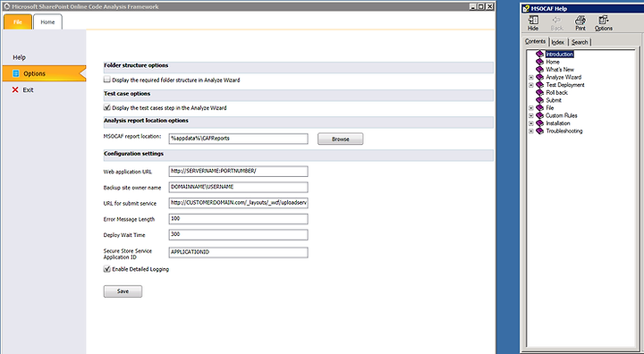Click the MSOCAF Help window title icon

[x=526, y=9]
